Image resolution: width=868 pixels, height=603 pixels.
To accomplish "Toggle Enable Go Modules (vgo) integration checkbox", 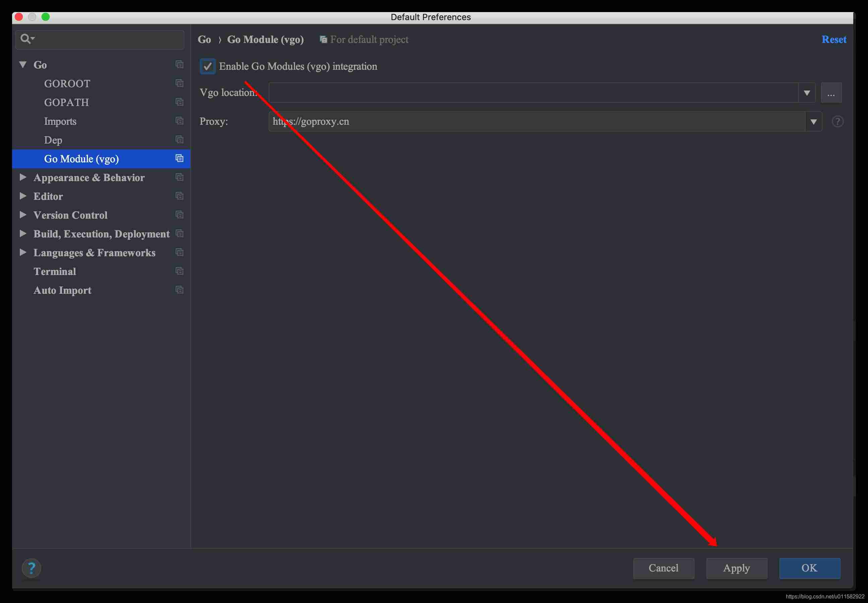I will click(208, 66).
